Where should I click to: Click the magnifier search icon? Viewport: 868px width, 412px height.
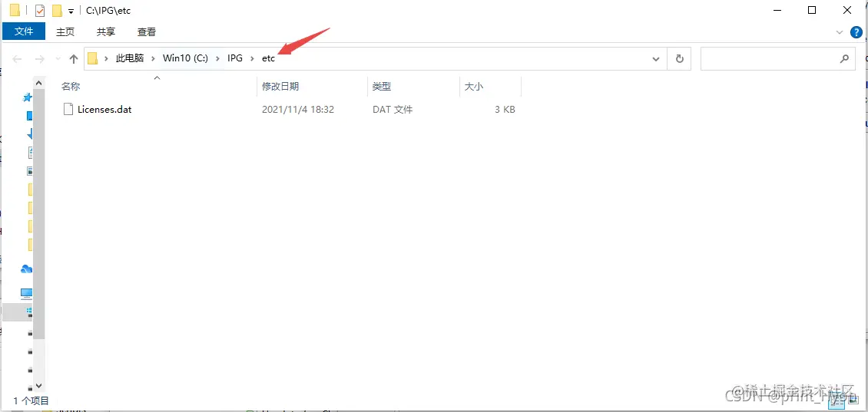pos(845,58)
